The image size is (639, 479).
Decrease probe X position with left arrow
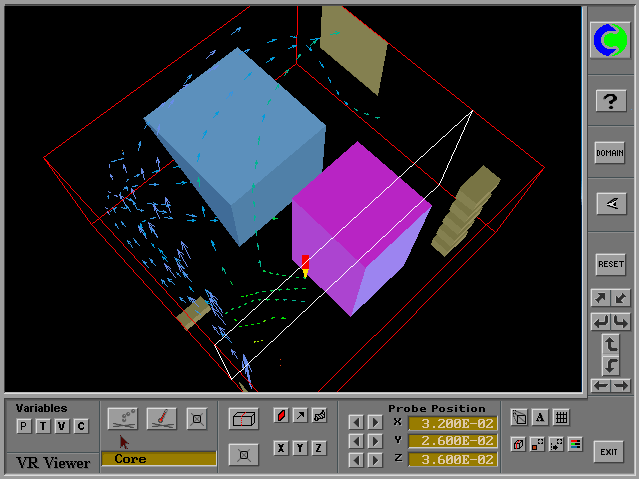pyautogui.click(x=355, y=422)
